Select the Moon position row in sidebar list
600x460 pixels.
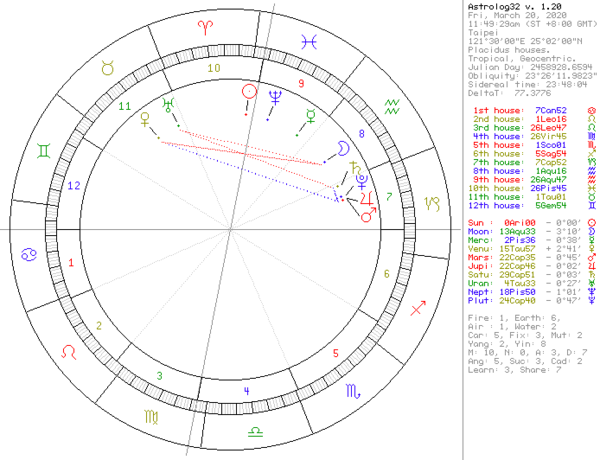(x=527, y=231)
